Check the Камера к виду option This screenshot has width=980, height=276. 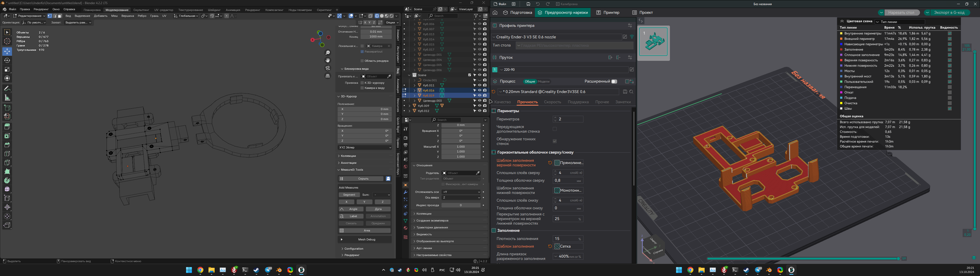(362, 88)
